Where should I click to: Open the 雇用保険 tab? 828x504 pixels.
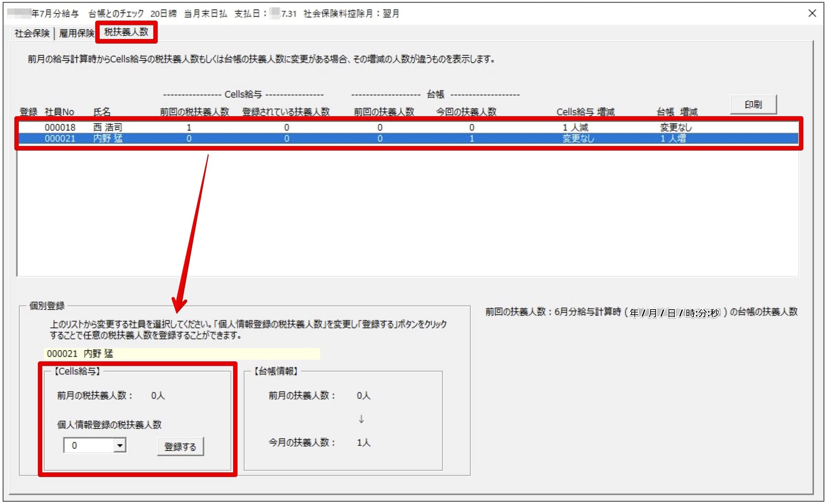(76, 33)
